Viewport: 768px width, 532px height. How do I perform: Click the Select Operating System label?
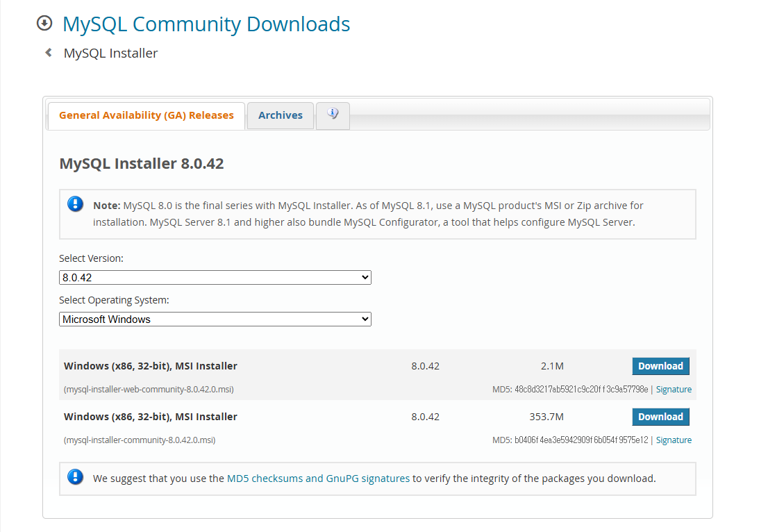click(x=114, y=300)
